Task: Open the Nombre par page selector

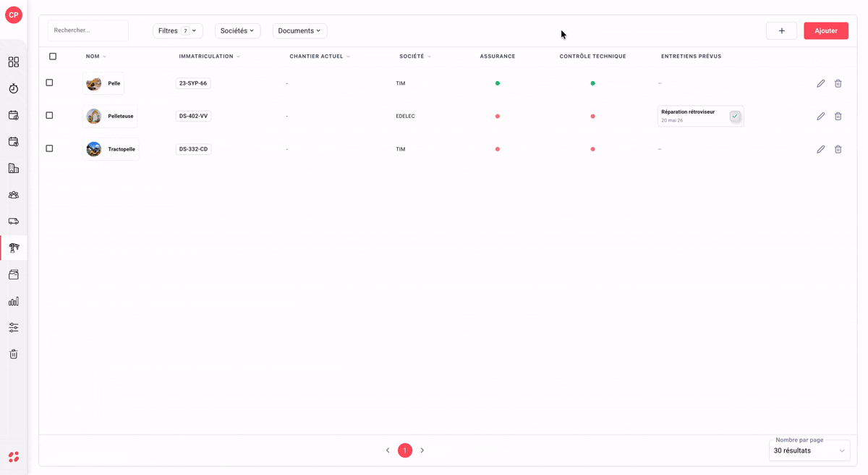Action: pos(809,450)
